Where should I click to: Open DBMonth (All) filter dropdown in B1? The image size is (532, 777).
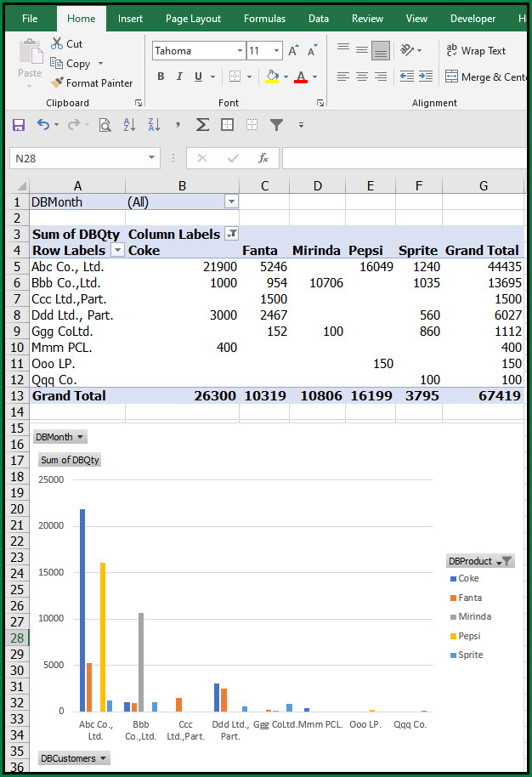pos(231,201)
